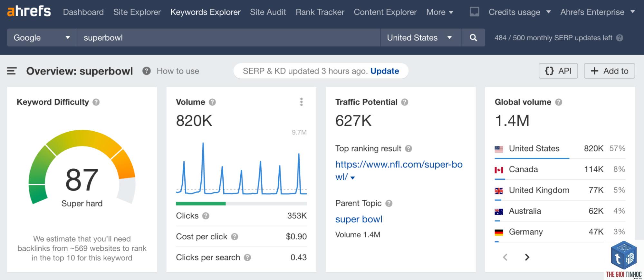This screenshot has height=280, width=644.
Task: Open the United States country dropdown
Action: click(420, 37)
